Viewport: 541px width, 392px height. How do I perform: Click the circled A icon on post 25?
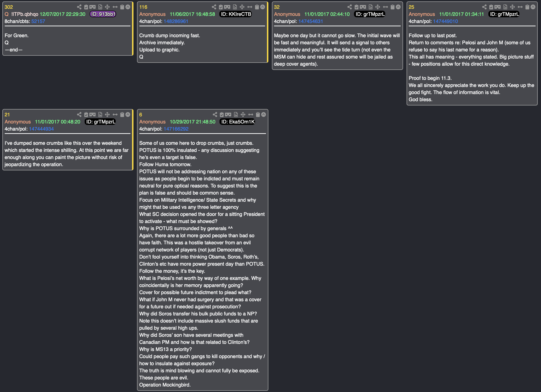(x=533, y=7)
